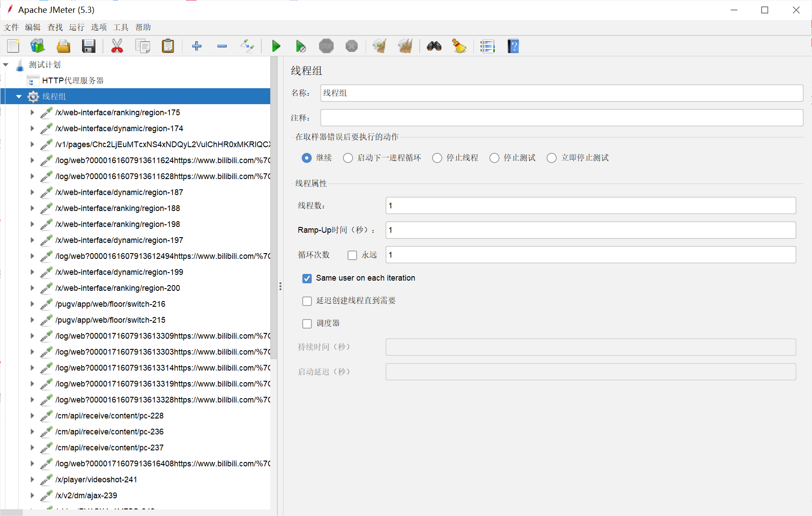This screenshot has height=516, width=812.
Task: Select 启动下一进程循环 radio option
Action: (348, 158)
